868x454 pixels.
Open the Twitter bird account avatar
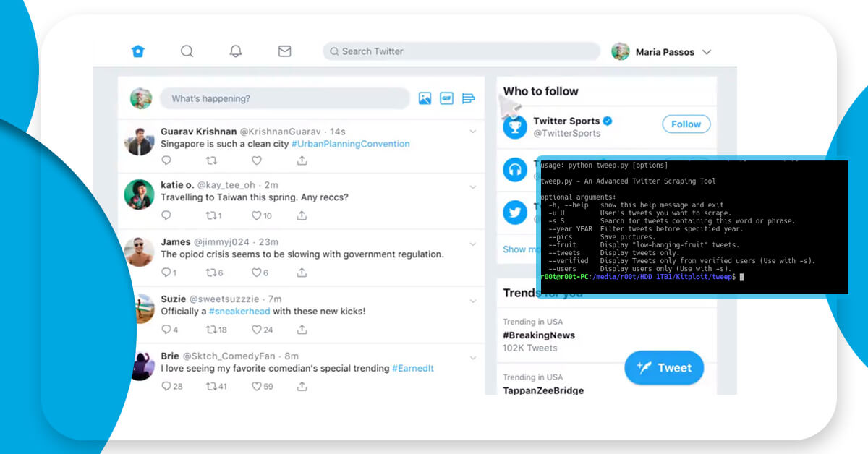(516, 213)
